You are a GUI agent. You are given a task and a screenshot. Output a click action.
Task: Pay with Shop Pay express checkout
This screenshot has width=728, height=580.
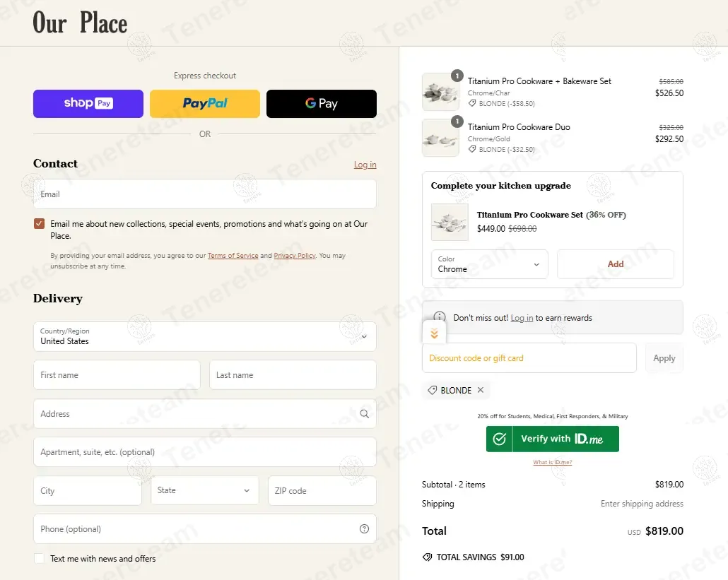(88, 104)
